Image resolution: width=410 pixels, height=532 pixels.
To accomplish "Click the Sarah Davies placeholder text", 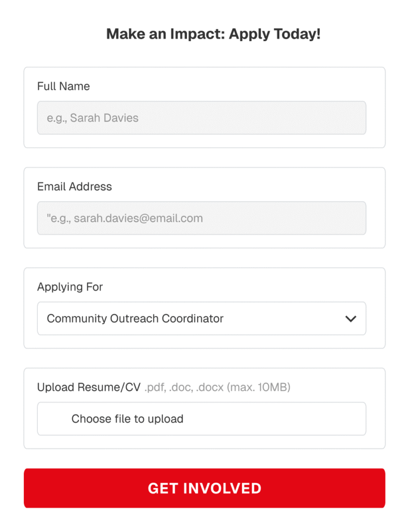I will (x=93, y=118).
